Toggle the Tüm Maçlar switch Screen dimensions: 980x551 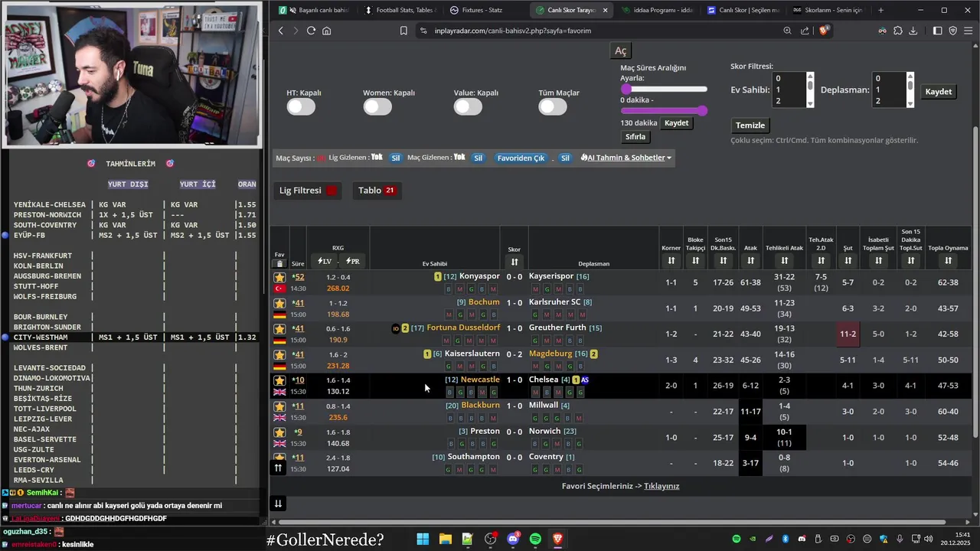tap(553, 107)
